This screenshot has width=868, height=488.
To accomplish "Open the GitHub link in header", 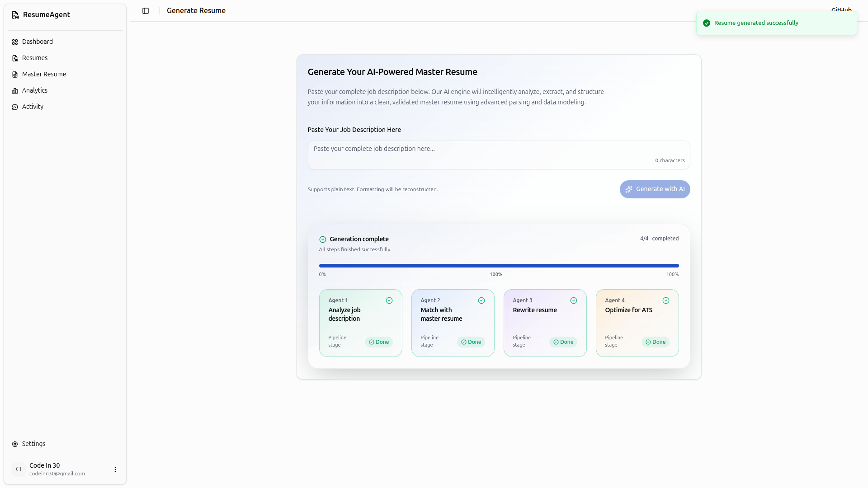I will [x=841, y=9].
